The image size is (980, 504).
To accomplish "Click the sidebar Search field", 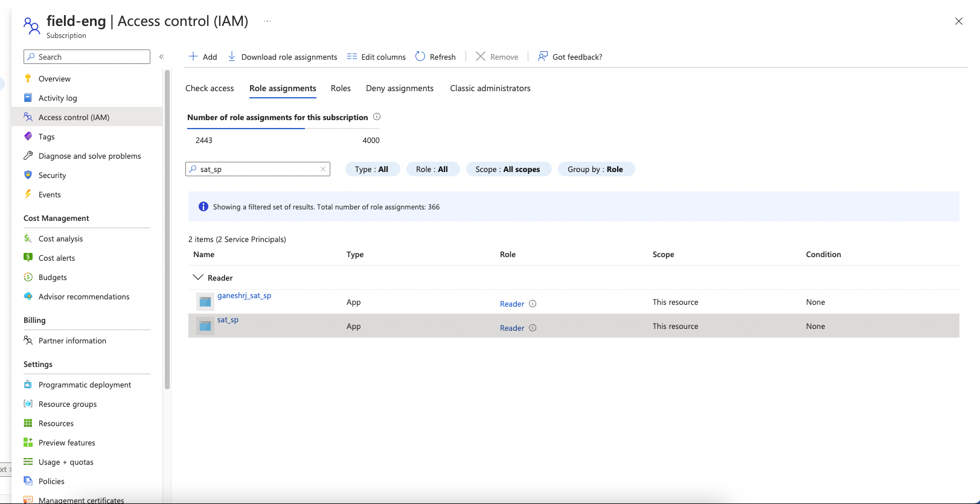I will click(x=87, y=57).
